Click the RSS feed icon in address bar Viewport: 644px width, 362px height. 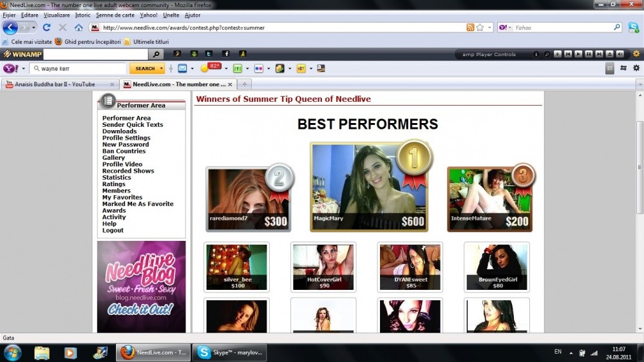coord(470,28)
